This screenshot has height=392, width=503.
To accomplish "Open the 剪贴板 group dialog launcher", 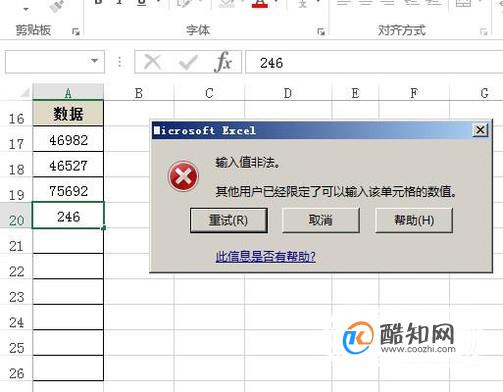I will 76,32.
